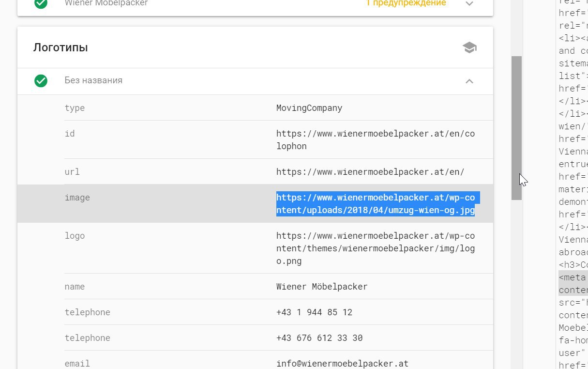Select the phone number +43 1 944 85 12
The width and height of the screenshot is (588, 369).
coord(314,312)
